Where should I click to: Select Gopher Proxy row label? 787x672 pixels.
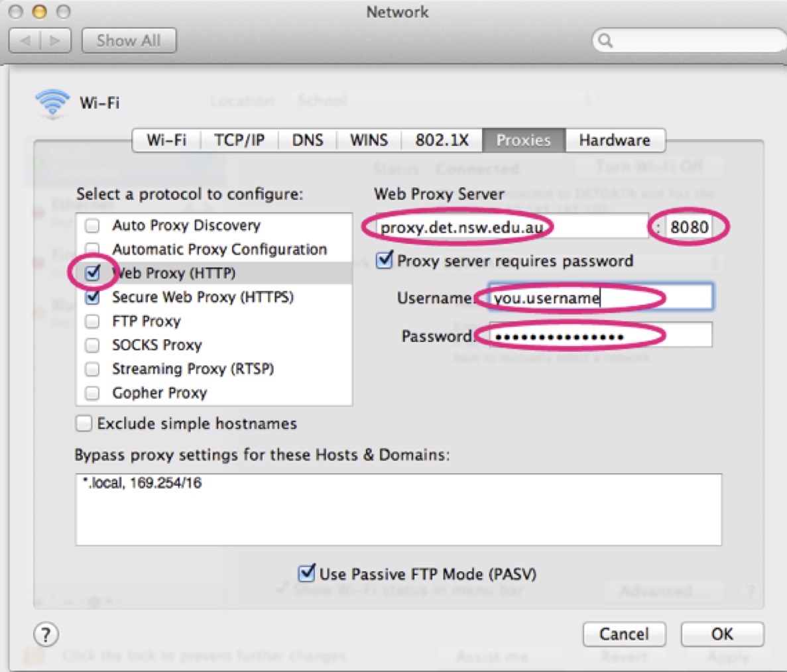coord(160,393)
